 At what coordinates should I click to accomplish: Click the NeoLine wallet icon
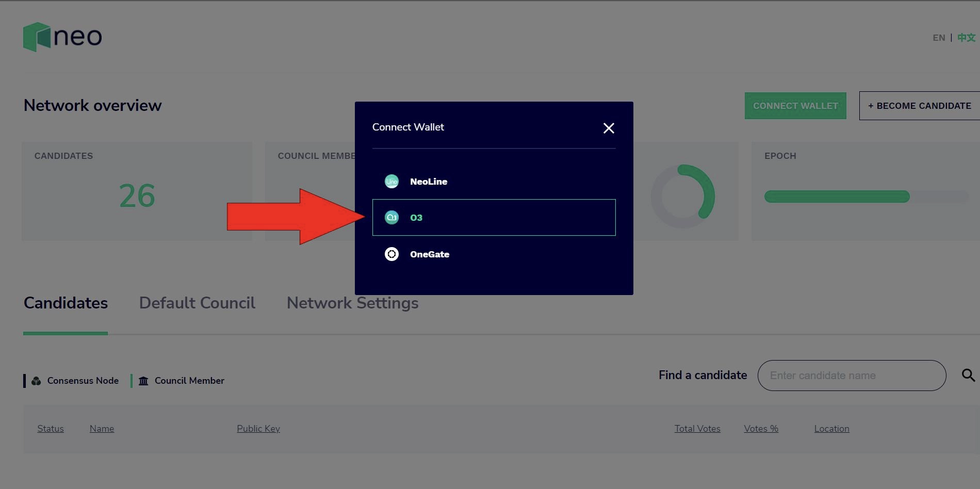click(x=391, y=182)
